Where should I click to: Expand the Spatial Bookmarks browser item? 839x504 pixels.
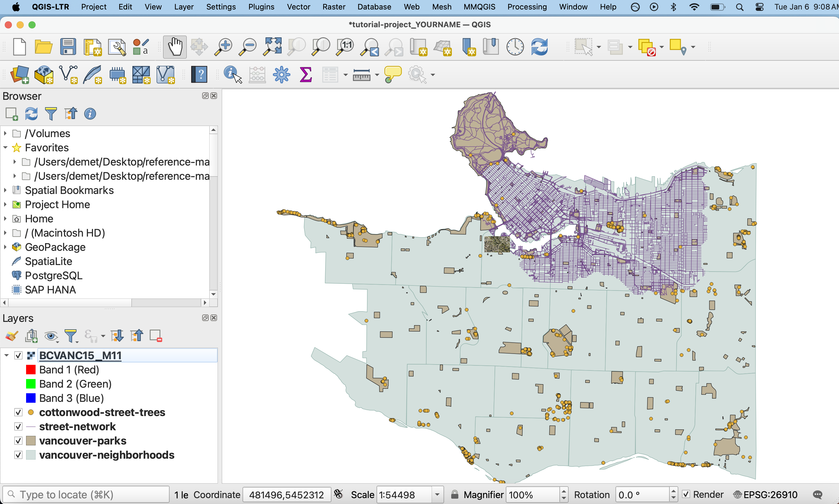coord(5,190)
